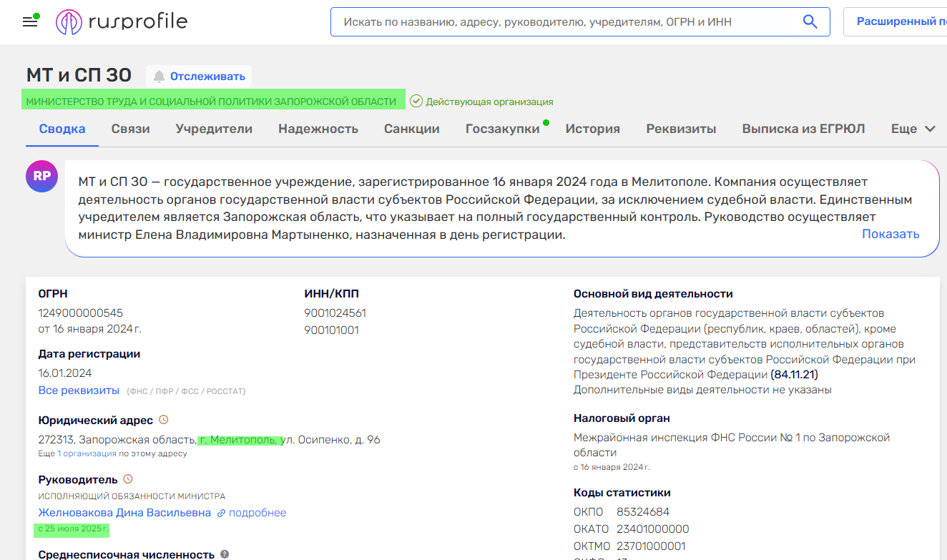Switch to the Учредители tab

[214, 129]
